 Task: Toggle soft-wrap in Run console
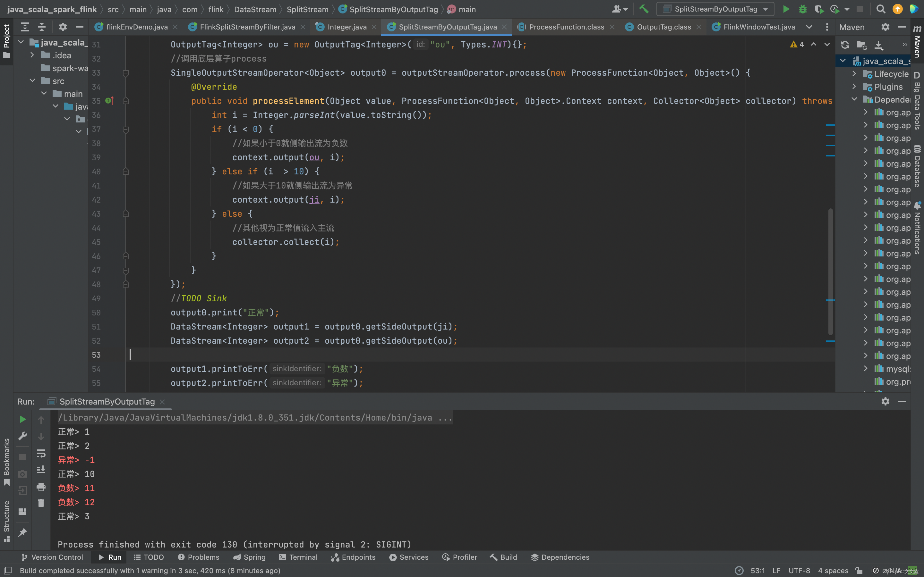pyautogui.click(x=41, y=453)
